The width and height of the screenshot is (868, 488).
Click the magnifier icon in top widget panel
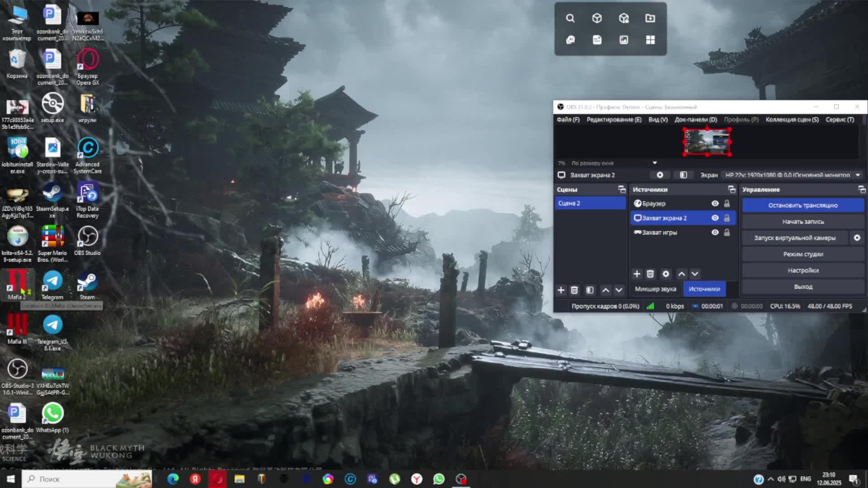click(x=570, y=18)
